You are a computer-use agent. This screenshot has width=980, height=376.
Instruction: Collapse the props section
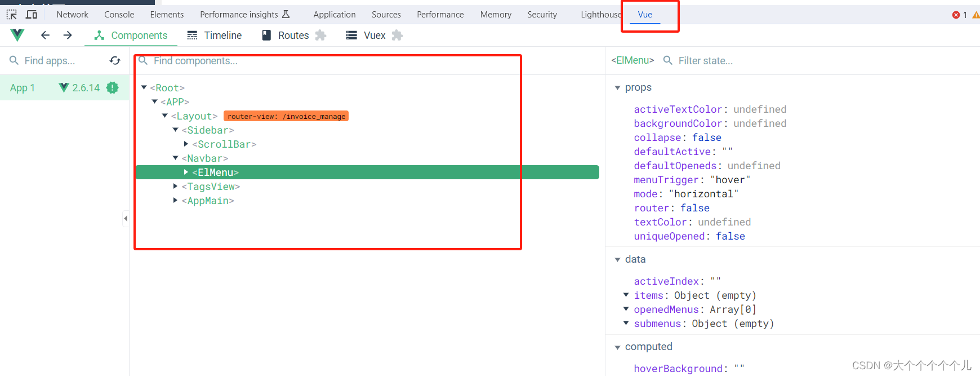tap(618, 88)
